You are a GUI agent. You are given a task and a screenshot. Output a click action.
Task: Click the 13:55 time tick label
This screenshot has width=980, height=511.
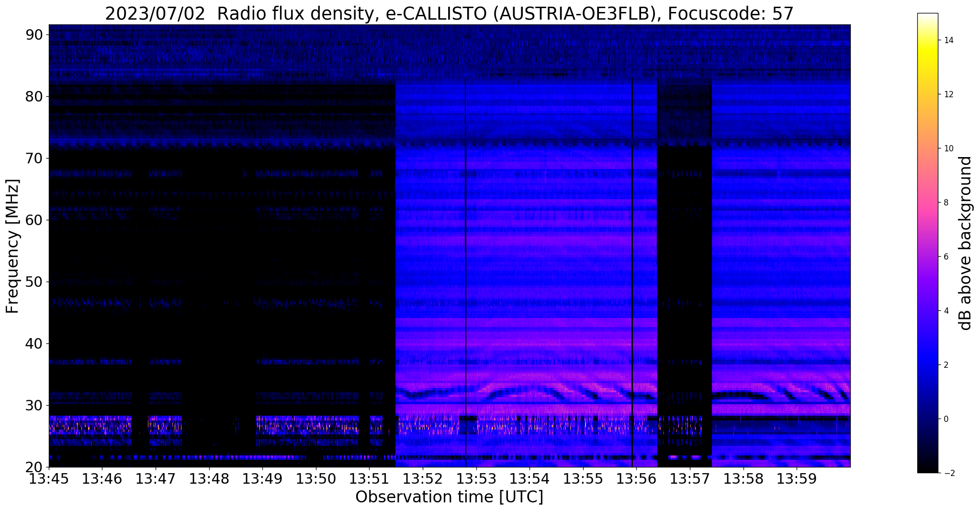click(x=583, y=478)
